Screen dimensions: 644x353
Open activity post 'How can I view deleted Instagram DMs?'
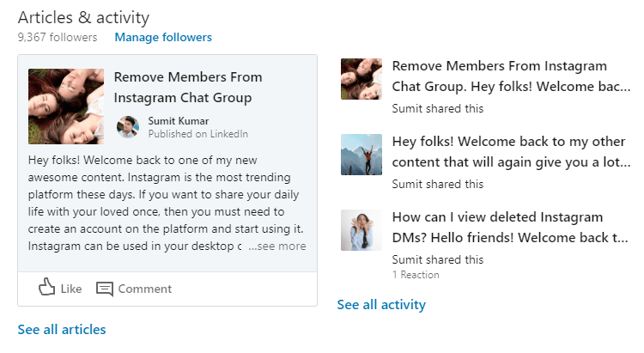(x=510, y=228)
